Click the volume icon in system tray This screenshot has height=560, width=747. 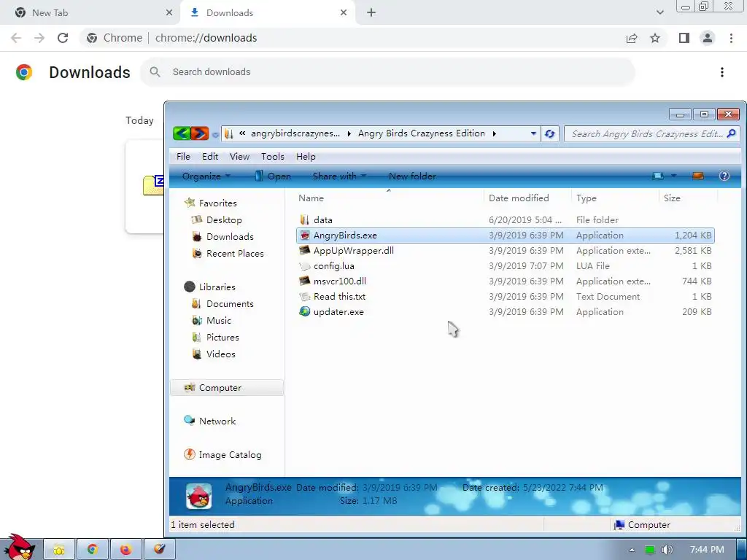[667, 550]
